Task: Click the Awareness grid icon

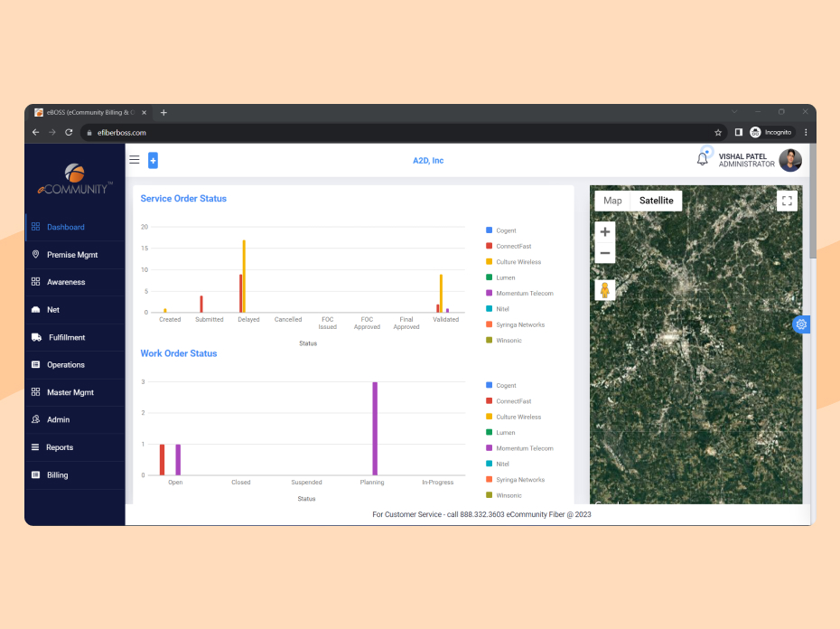Action: pyautogui.click(x=36, y=282)
